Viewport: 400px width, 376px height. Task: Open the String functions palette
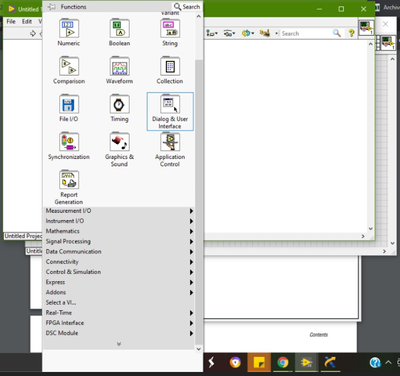coord(170,33)
